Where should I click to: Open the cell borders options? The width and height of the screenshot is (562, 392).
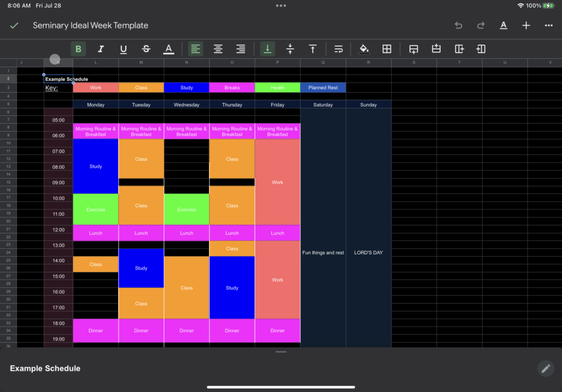coord(387,49)
